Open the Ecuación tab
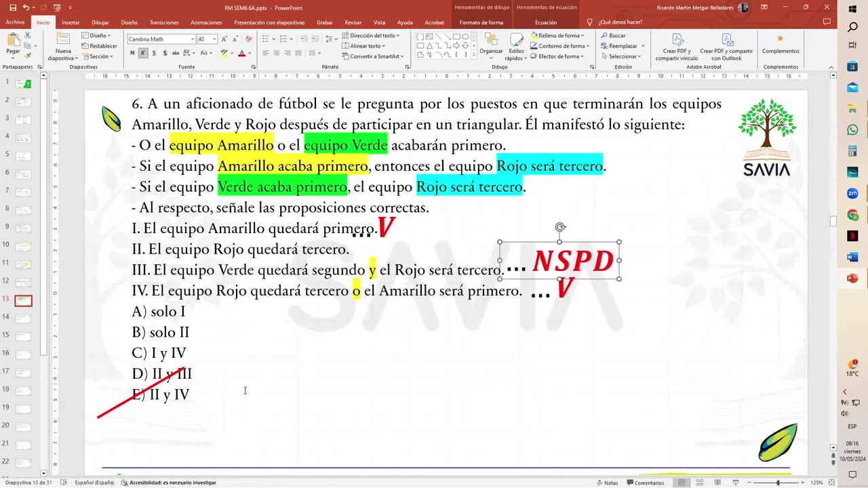This screenshot has width=868, height=488. pos(546,22)
